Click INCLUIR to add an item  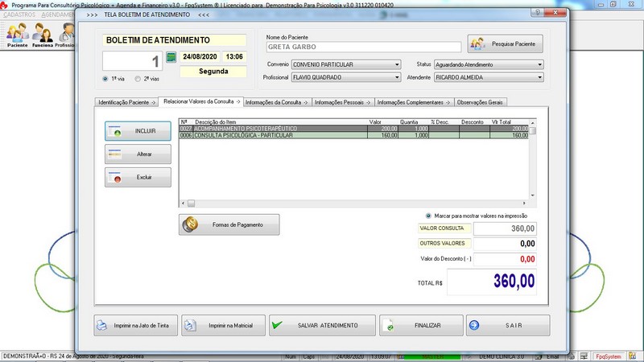tap(138, 131)
